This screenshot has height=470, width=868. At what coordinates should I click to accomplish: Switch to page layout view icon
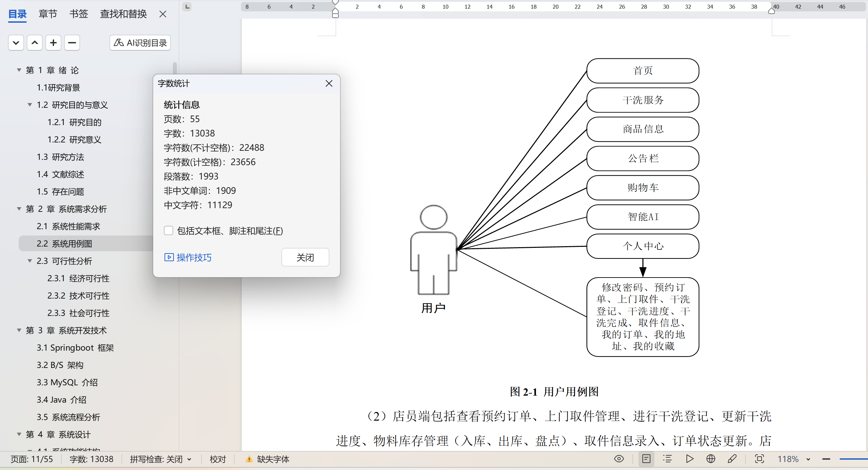tap(646, 459)
